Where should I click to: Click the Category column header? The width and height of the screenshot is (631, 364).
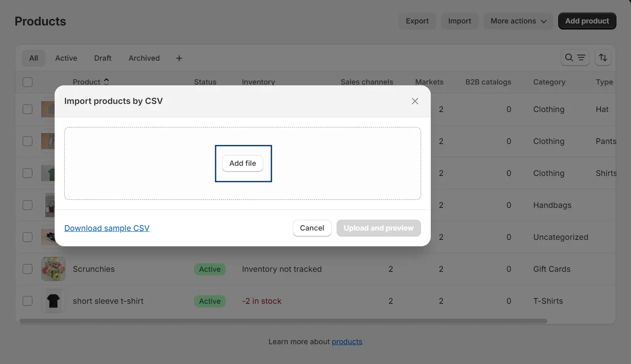tap(549, 82)
